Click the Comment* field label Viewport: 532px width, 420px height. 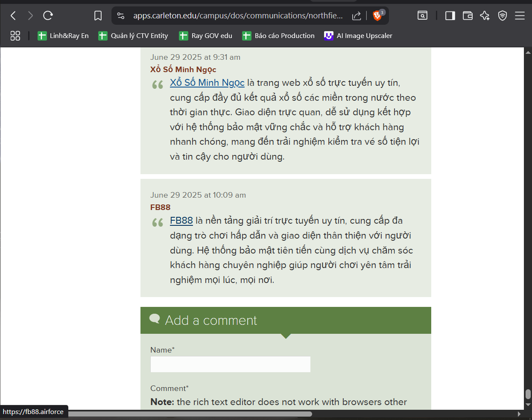[x=170, y=388]
